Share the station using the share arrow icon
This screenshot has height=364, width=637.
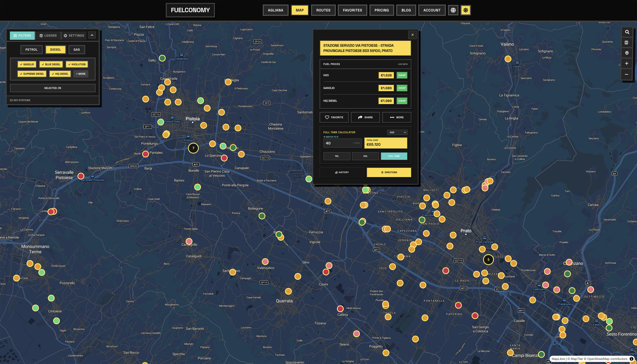365,117
